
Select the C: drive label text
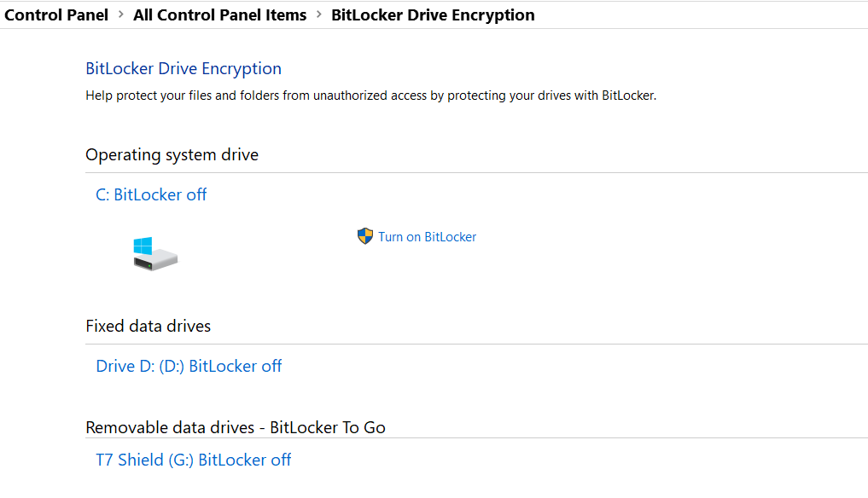click(x=104, y=194)
